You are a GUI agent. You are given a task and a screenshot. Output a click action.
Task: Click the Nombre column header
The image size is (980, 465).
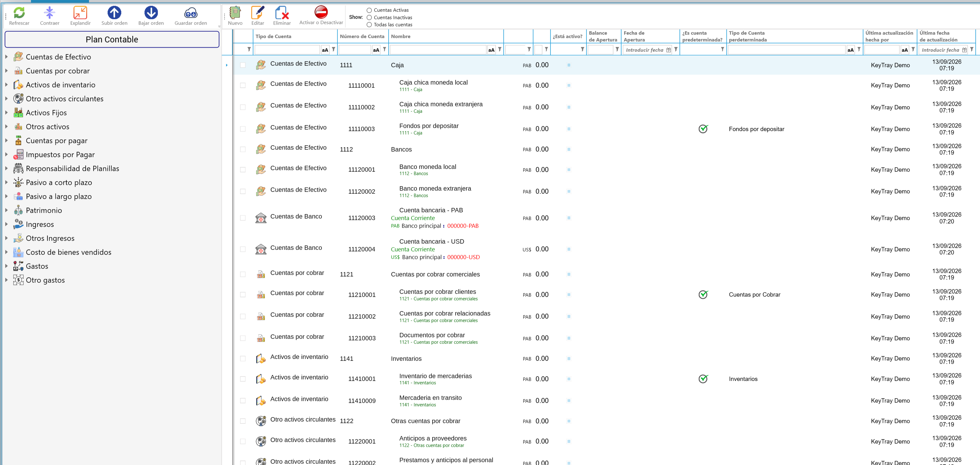click(x=401, y=36)
